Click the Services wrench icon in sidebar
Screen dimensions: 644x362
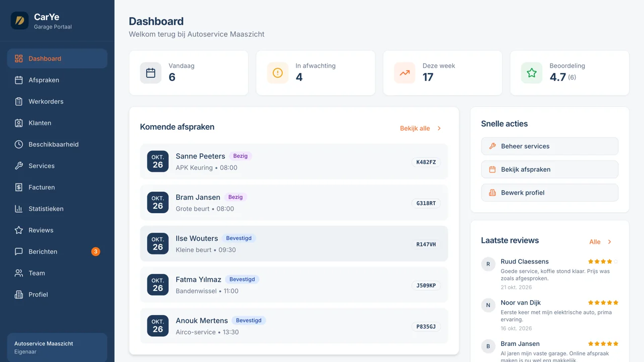click(19, 166)
